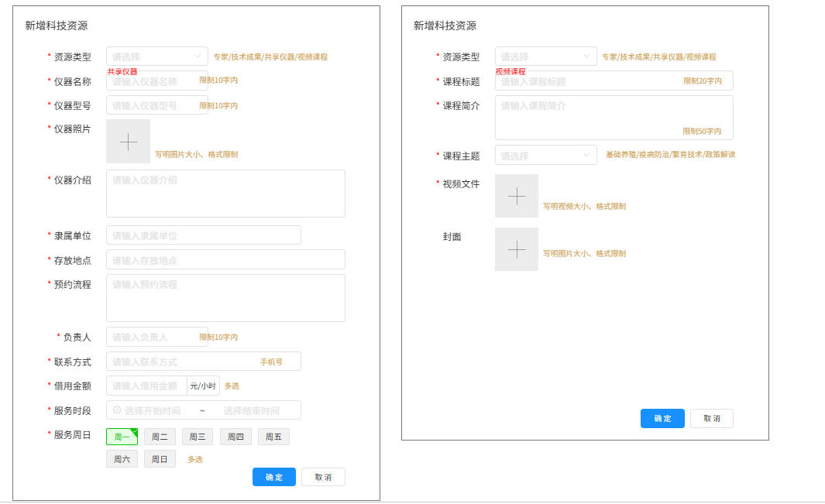This screenshot has width=825, height=504.
Task: Confirm the video course form with 确定
Action: pos(662,418)
